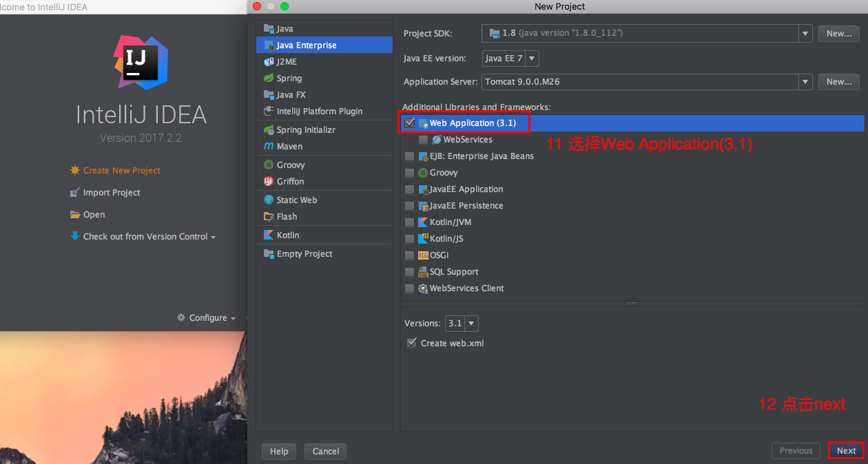The image size is (868, 464).
Task: Click the IntelliJ IDEA logo
Action: point(141,63)
